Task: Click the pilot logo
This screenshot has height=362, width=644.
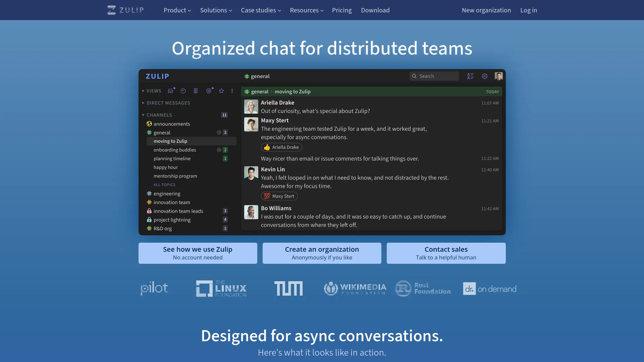Action: click(x=154, y=288)
